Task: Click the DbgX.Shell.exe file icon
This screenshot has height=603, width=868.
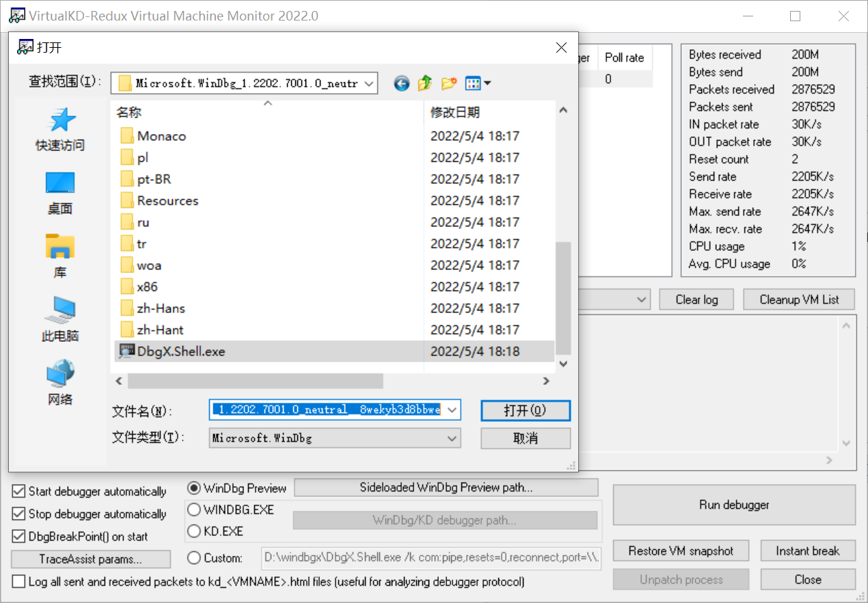Action: (126, 351)
